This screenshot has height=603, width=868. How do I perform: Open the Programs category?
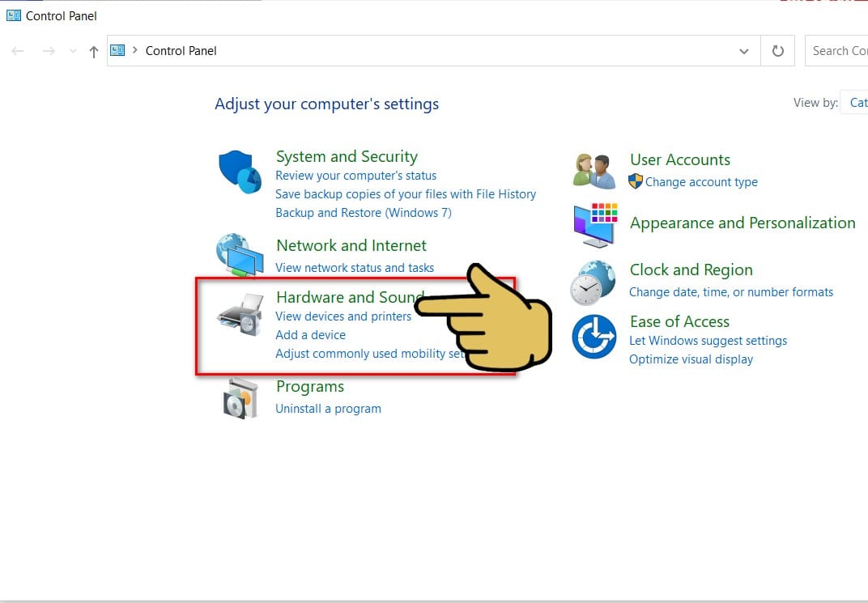coord(310,387)
